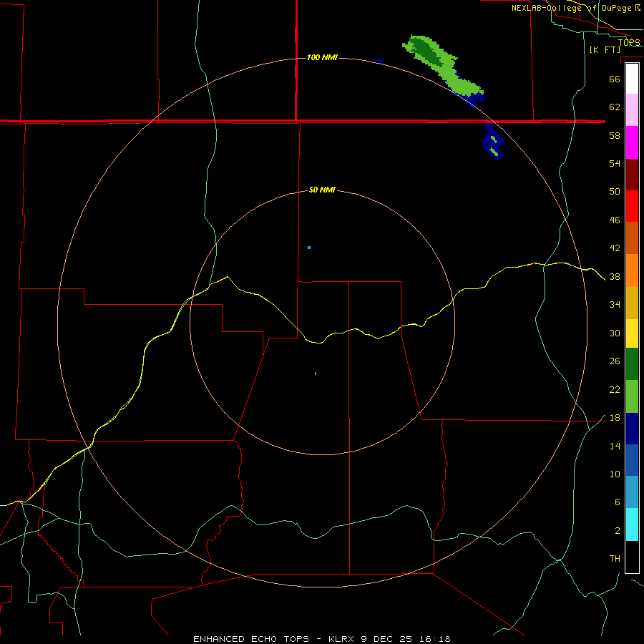Image resolution: width=644 pixels, height=644 pixels.
Task: Click the legend value '26'
Action: click(615, 361)
